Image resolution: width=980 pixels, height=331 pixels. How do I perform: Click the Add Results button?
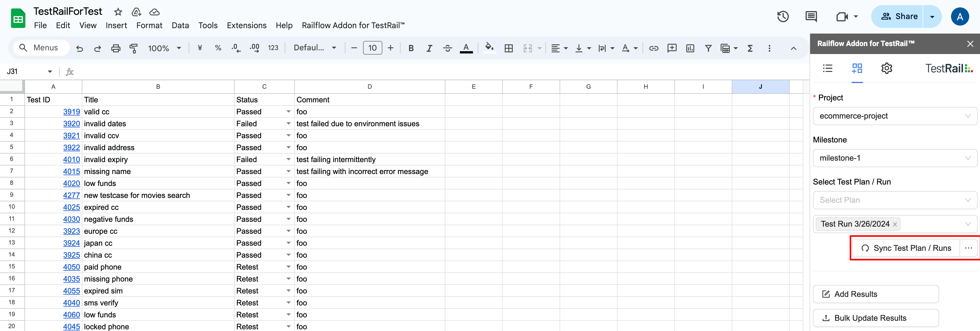pyautogui.click(x=876, y=294)
